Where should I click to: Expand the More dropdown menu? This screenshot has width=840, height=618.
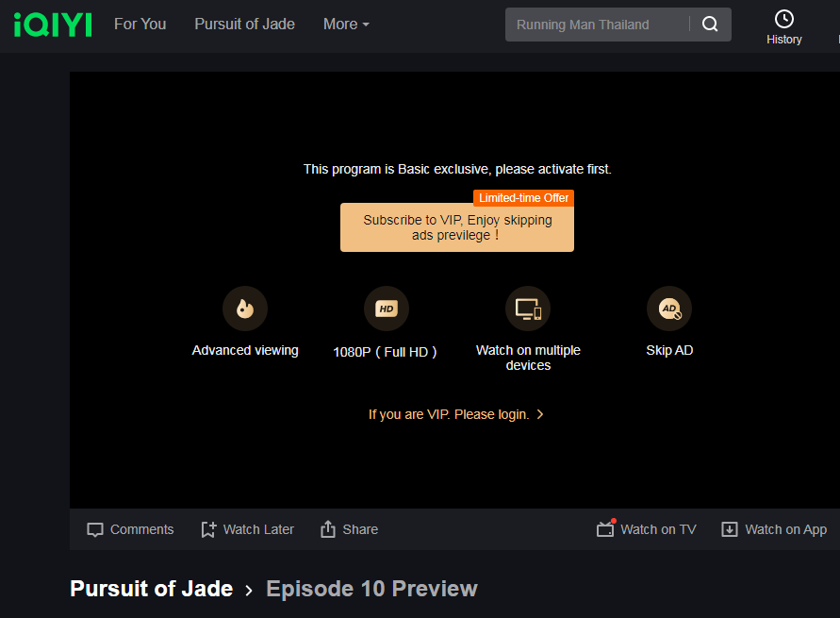pyautogui.click(x=346, y=25)
